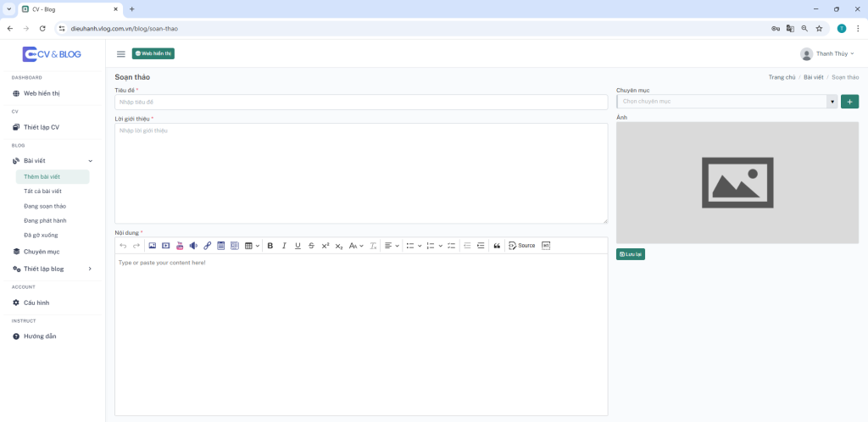868x422 pixels.
Task: Click Trang chủ breadcrumb link
Action: (782, 77)
